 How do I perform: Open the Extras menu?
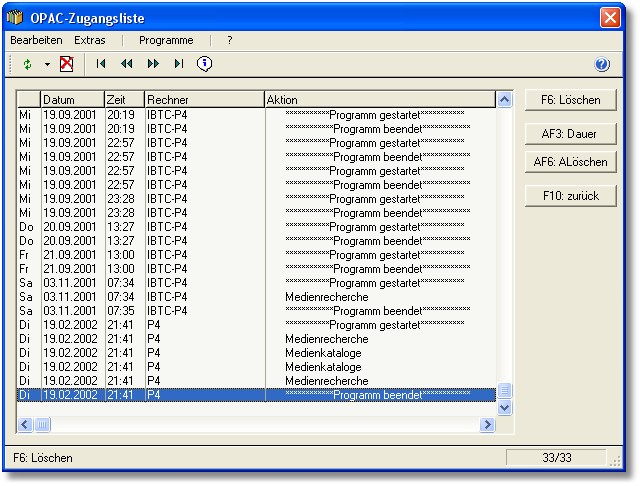coord(90,40)
